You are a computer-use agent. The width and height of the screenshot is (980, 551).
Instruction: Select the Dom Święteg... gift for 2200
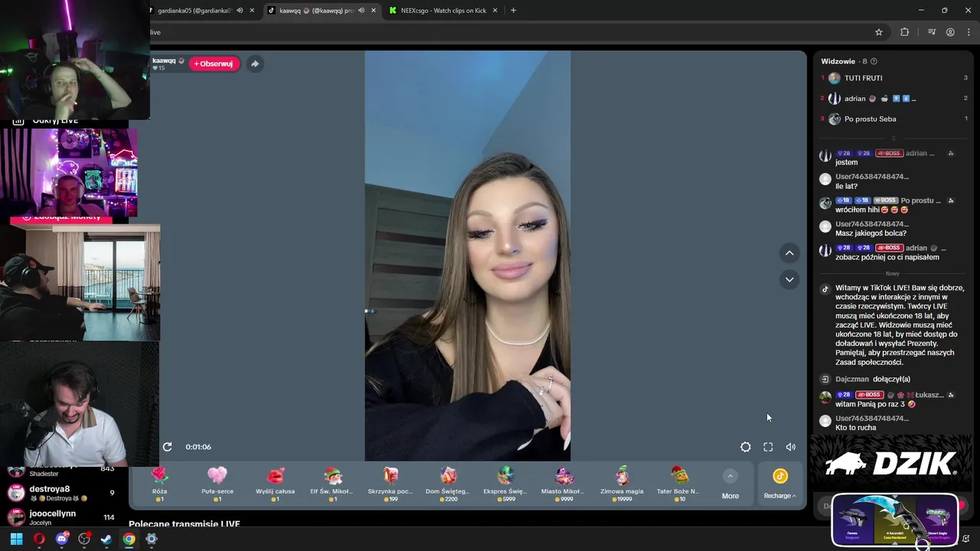point(448,484)
